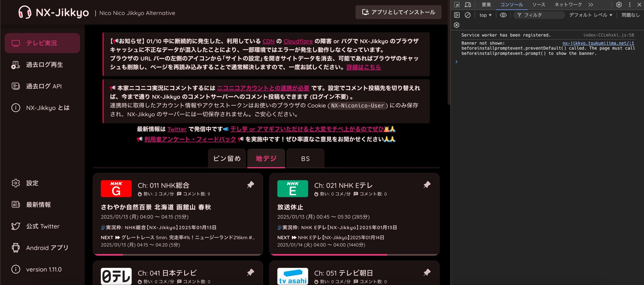Image resolution: width=644 pixels, height=285 pixels.
Task: Select the DevTools inspect element icon
Action: (457, 5)
